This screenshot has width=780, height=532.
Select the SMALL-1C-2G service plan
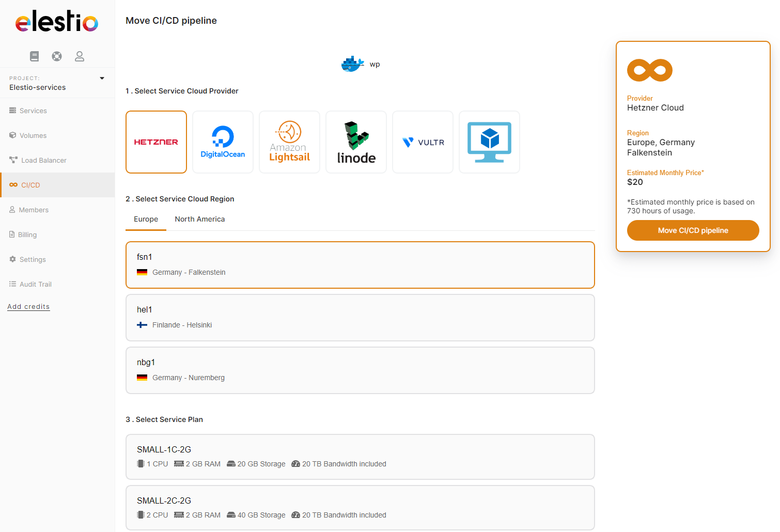pos(360,457)
